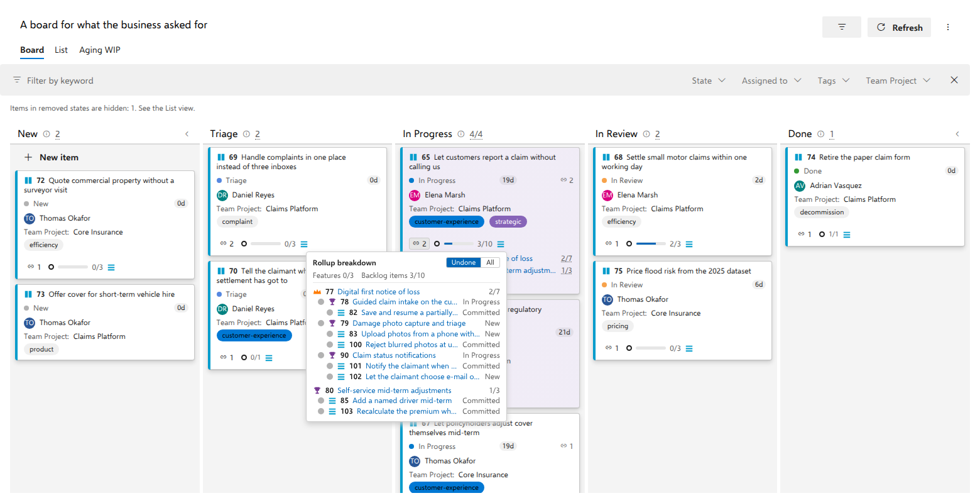Open rollup list icon on card 68
This screenshot has height=503, width=980.
pos(689,244)
